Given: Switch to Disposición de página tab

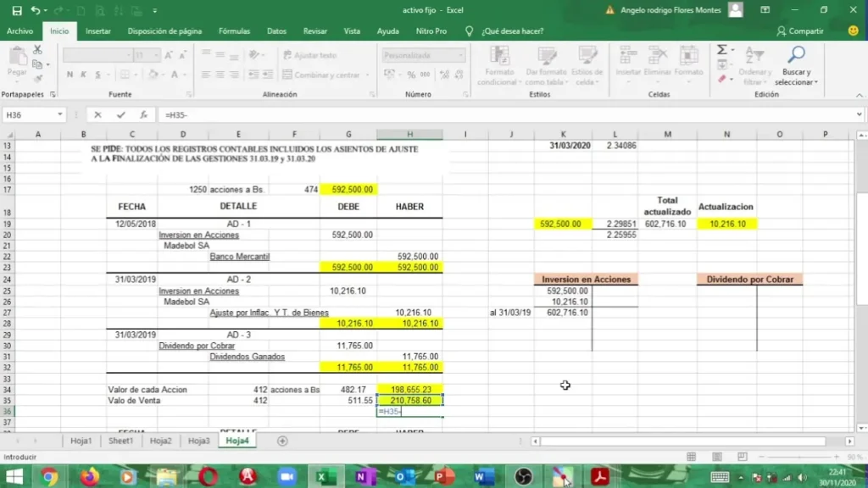Looking at the screenshot, I should 164,31.
